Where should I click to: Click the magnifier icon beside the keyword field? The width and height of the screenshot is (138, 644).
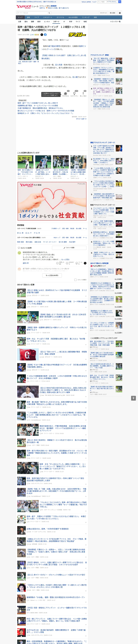pyautogui.click(x=49, y=13)
